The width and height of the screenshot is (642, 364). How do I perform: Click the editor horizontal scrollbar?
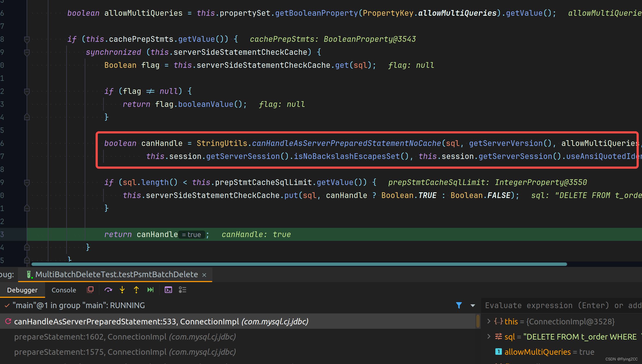[299, 264]
